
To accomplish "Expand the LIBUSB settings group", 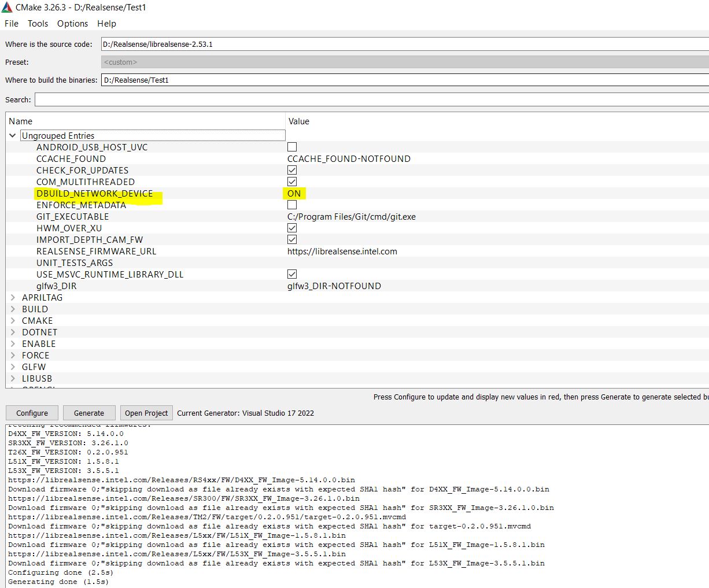I will [13, 378].
